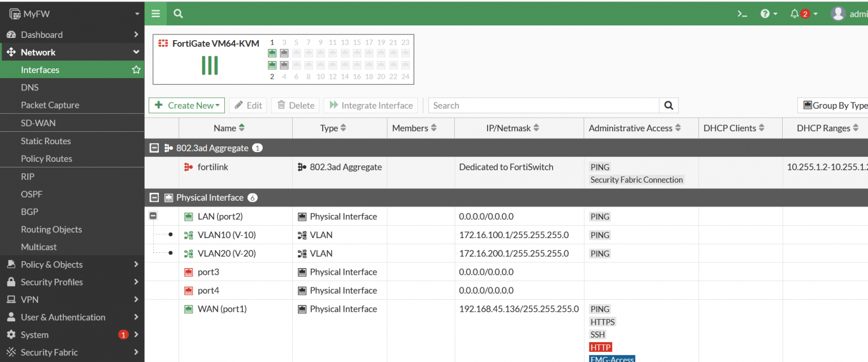868x362 pixels.
Task: Click the Integrate Interface button
Action: point(371,105)
